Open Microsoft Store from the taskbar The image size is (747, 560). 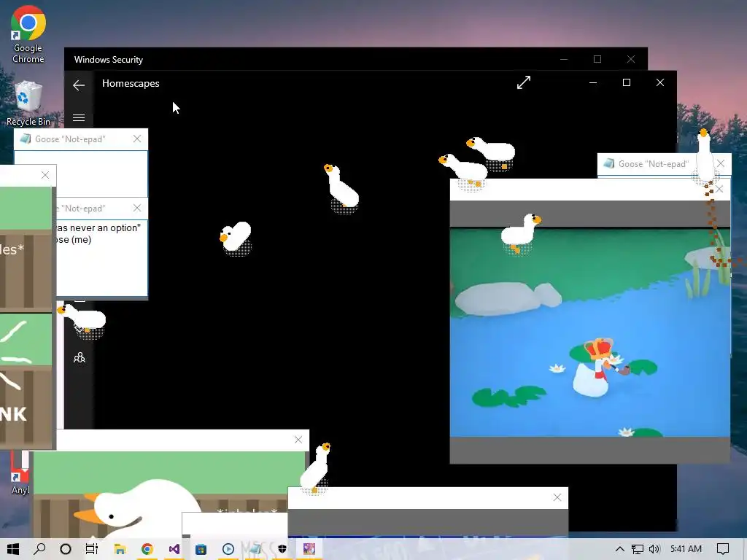tap(201, 549)
